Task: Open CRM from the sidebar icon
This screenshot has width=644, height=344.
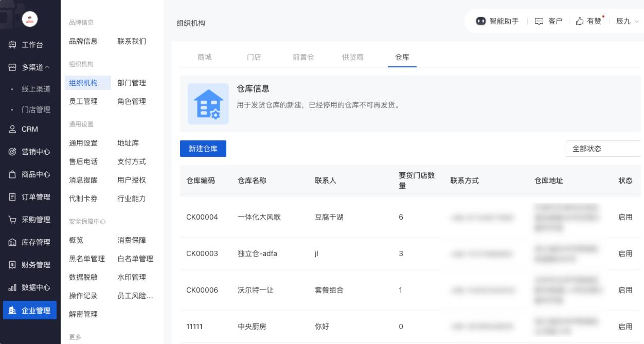Action: click(12, 129)
